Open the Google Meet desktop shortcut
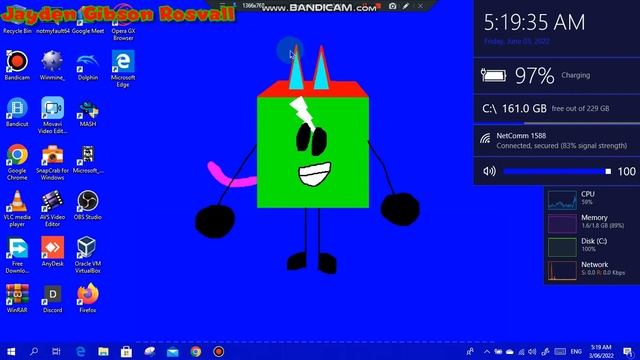This screenshot has height=360, width=640. [88, 20]
